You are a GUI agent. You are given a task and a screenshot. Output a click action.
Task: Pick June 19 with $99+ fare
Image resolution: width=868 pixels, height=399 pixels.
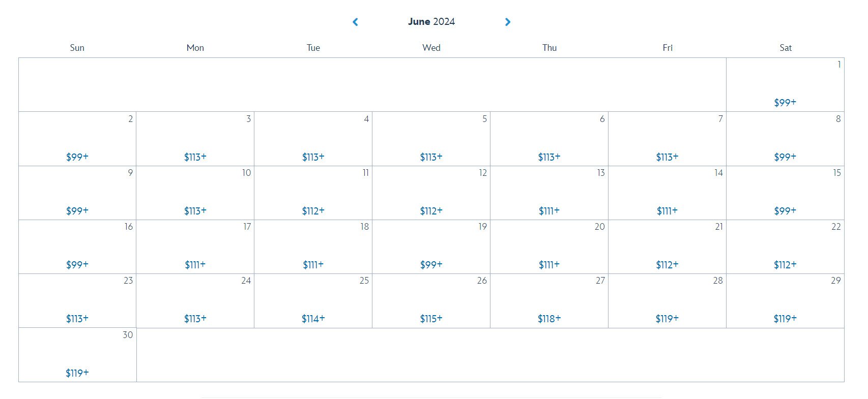431,247
